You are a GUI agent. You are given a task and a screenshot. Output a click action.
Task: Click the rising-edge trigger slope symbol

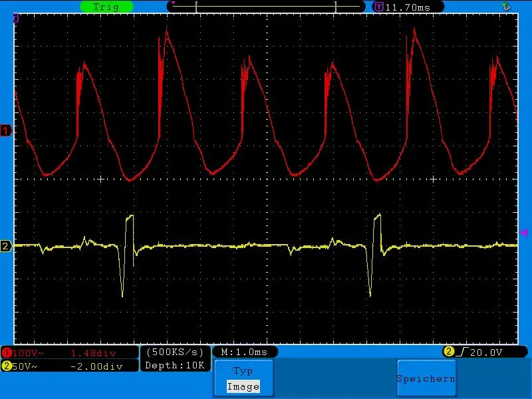(460, 352)
